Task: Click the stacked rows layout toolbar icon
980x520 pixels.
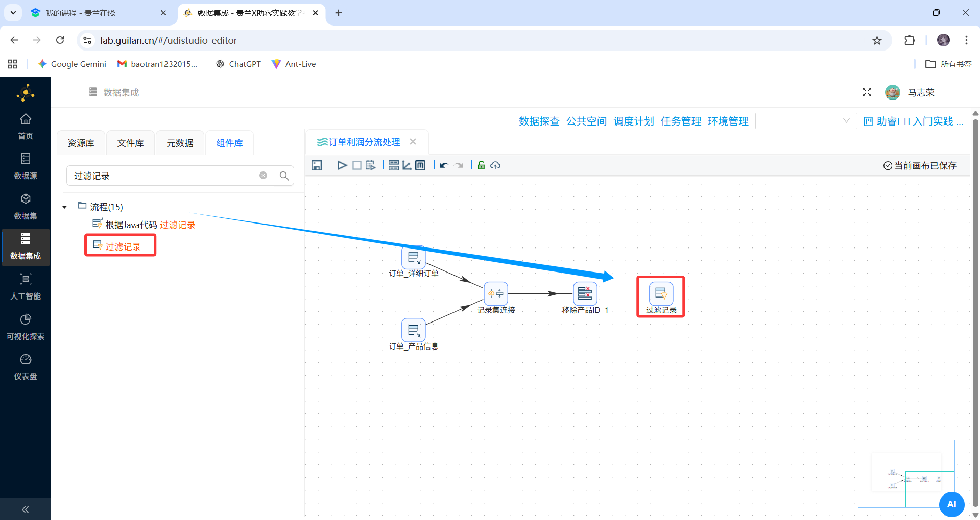Action: click(394, 165)
